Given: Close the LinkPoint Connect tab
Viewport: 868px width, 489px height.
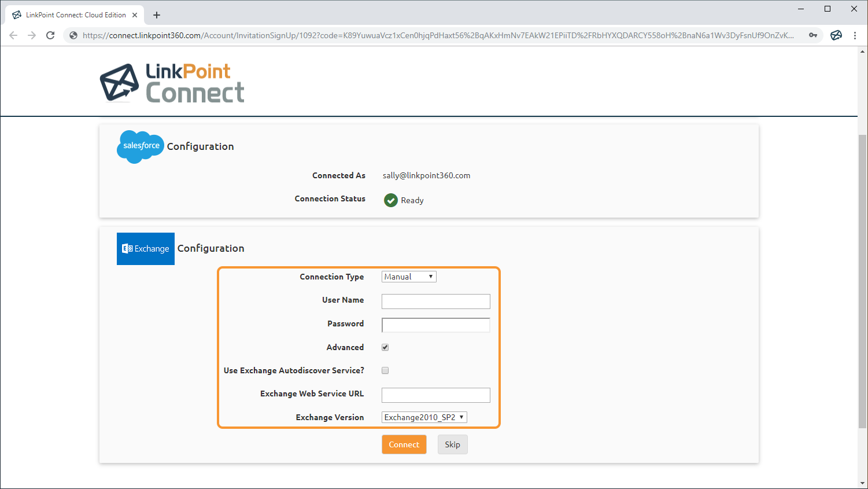Looking at the screenshot, I should pyautogui.click(x=135, y=15).
